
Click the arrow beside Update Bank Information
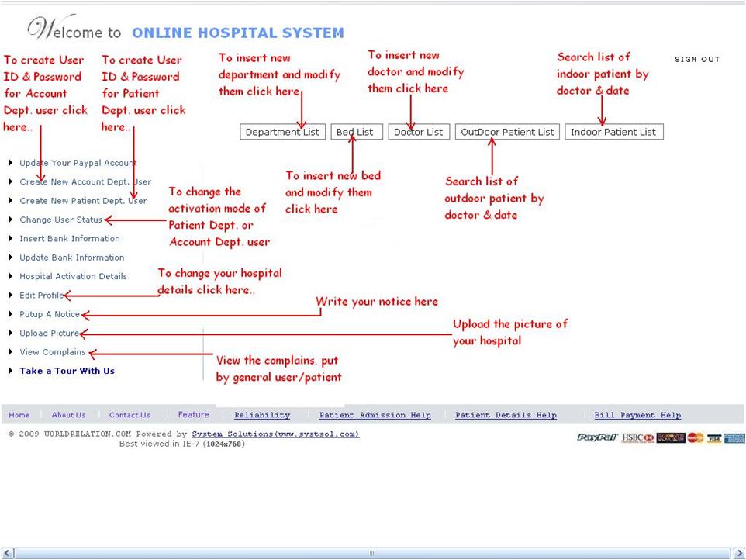point(10,258)
